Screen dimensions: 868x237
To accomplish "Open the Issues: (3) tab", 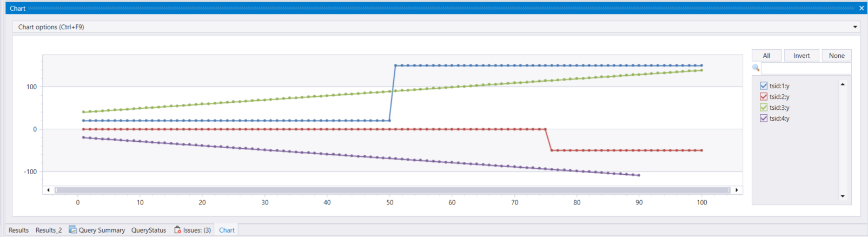I will pyautogui.click(x=193, y=230).
